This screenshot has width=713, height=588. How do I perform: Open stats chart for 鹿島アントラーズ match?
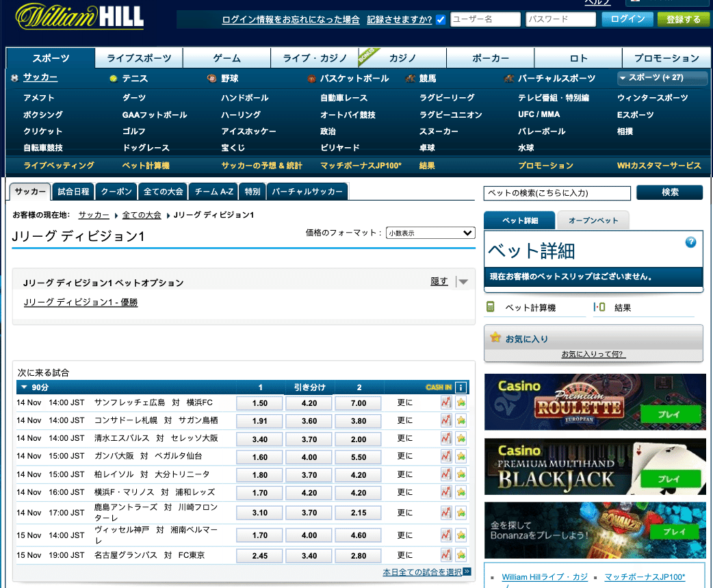coord(446,513)
